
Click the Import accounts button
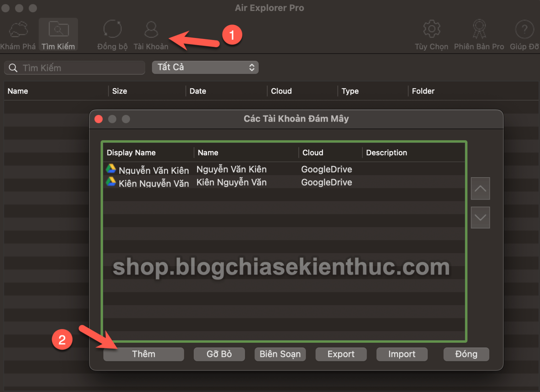[x=401, y=354]
